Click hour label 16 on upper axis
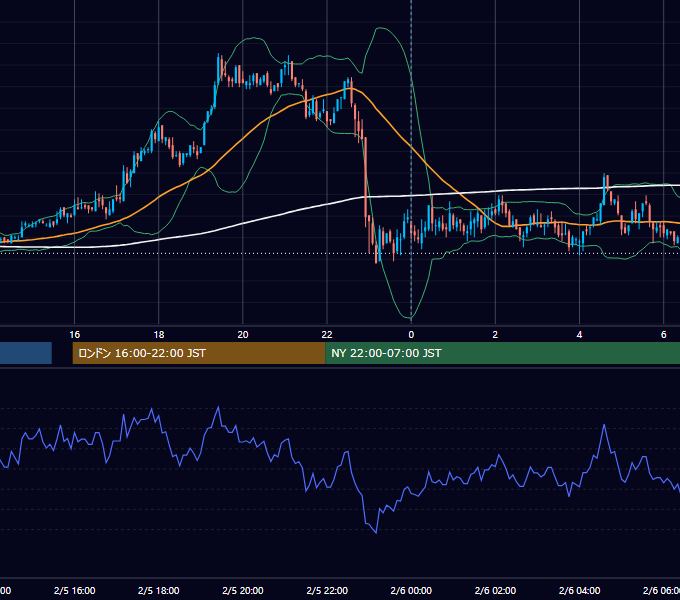The height and width of the screenshot is (600, 680). (x=75, y=335)
